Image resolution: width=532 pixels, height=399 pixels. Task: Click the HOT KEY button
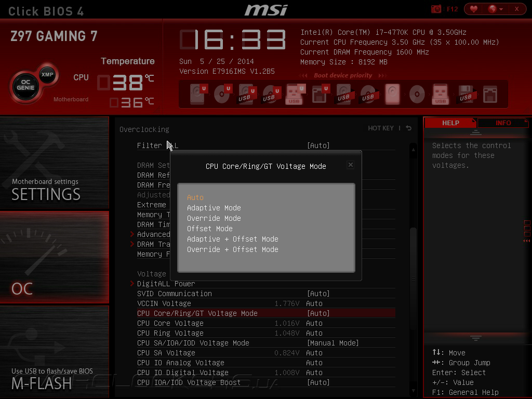[x=381, y=128]
